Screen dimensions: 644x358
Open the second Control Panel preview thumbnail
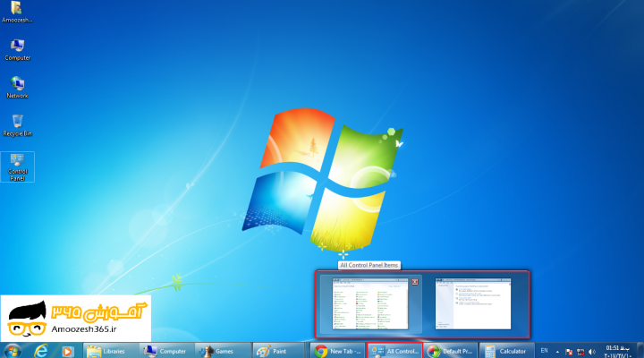click(x=473, y=303)
